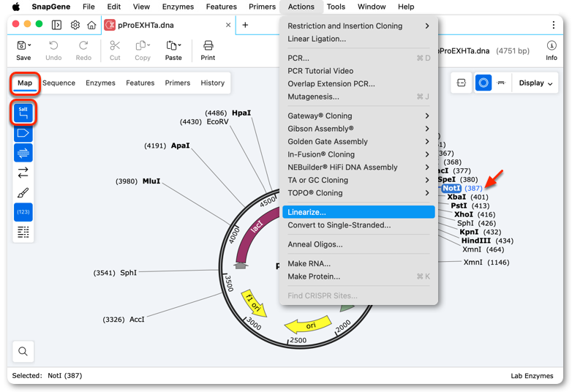This screenshot has width=572, height=392.
Task: Toggle the Show Enzymes sidebar button
Action: [23, 113]
